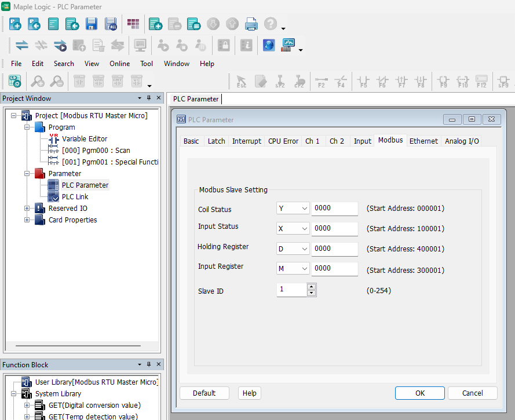
Task: Click the green Add Program icon
Action: pos(155,24)
